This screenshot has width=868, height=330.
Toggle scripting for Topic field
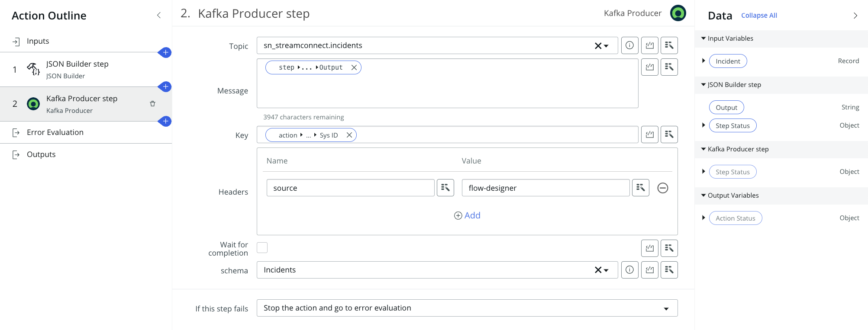pos(650,45)
